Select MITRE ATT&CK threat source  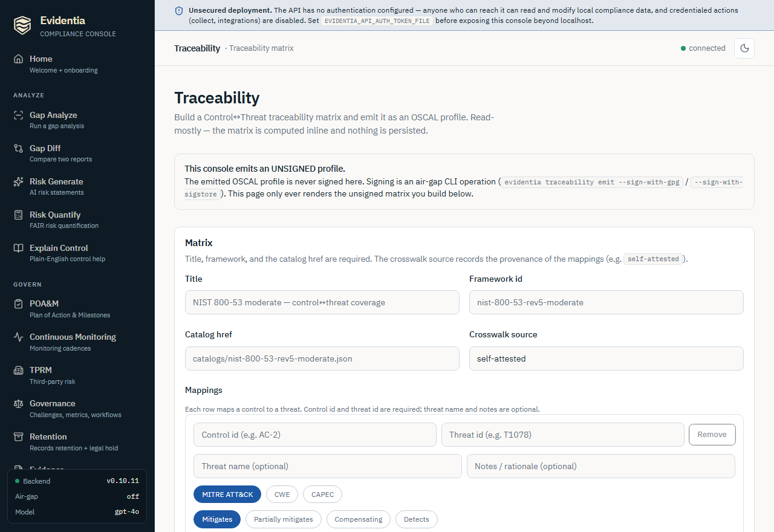tap(227, 495)
